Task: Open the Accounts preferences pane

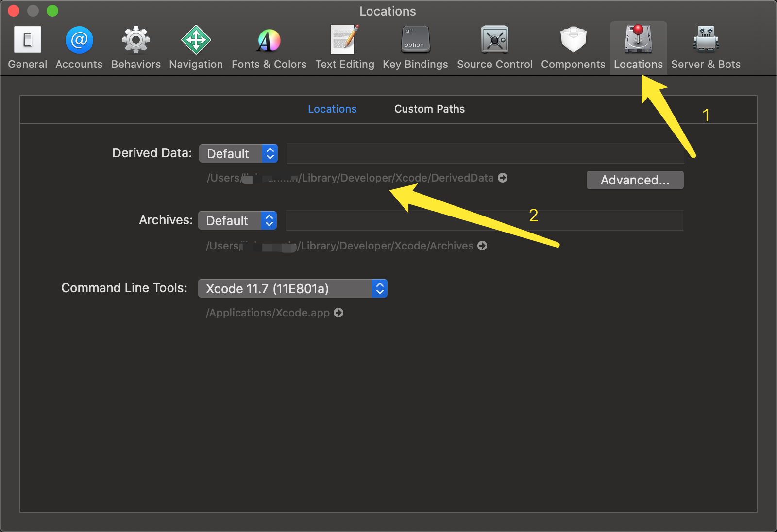Action: coord(79,48)
